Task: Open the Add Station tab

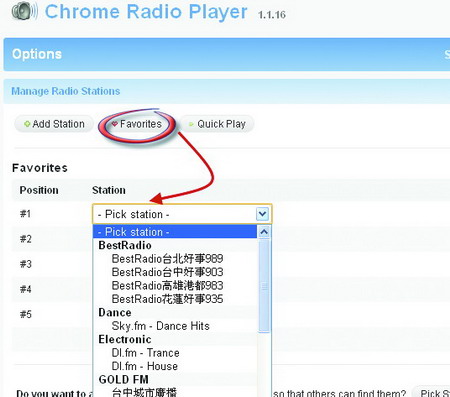Action: click(x=54, y=124)
